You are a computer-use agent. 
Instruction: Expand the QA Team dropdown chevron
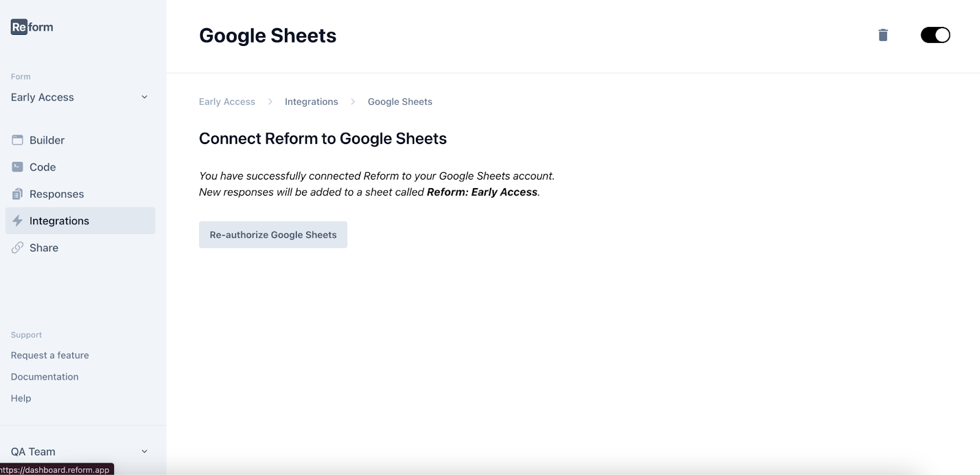145,452
